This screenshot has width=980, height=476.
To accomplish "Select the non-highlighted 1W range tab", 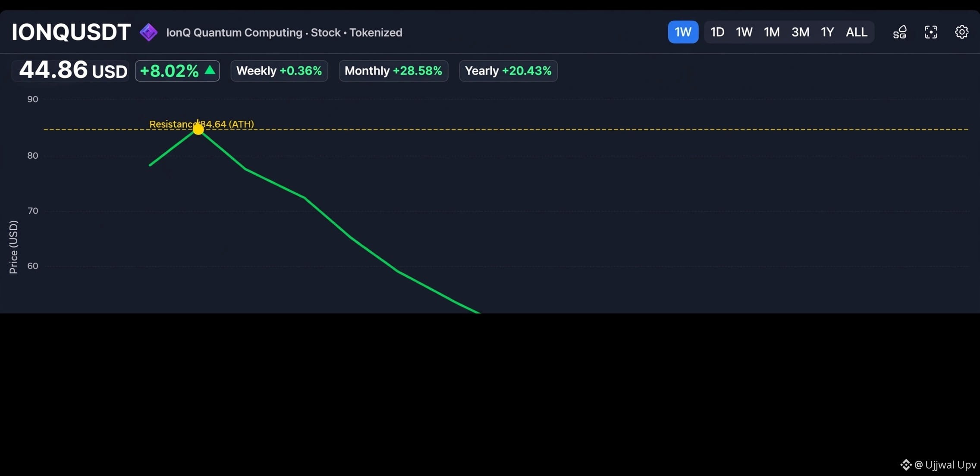I will (744, 32).
